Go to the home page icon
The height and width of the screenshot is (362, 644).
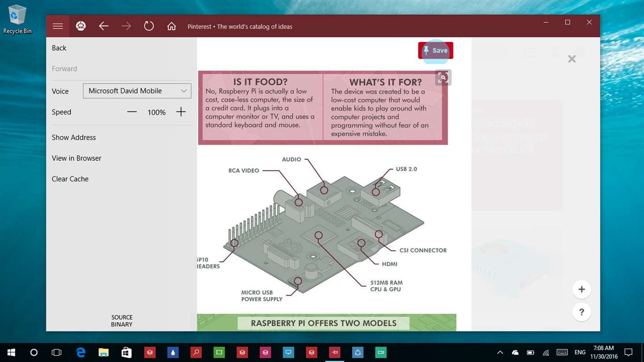tap(171, 26)
